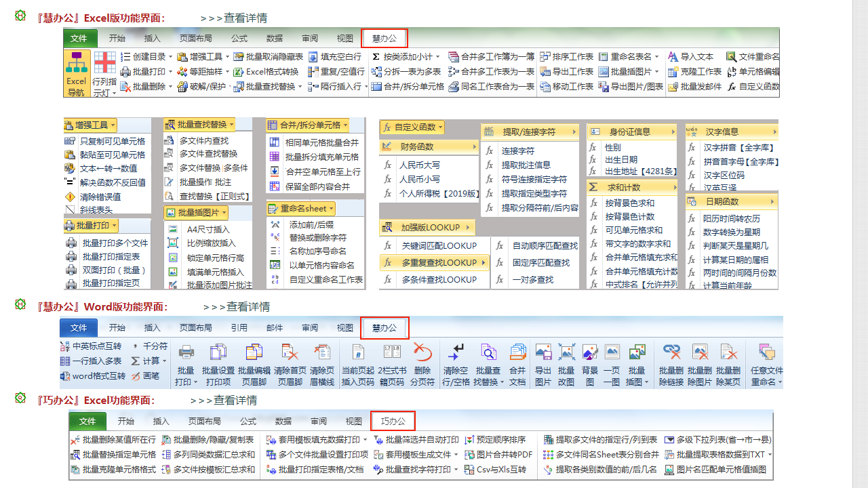
Task: Choose the 克隆工作表 tool
Action: 695,72
